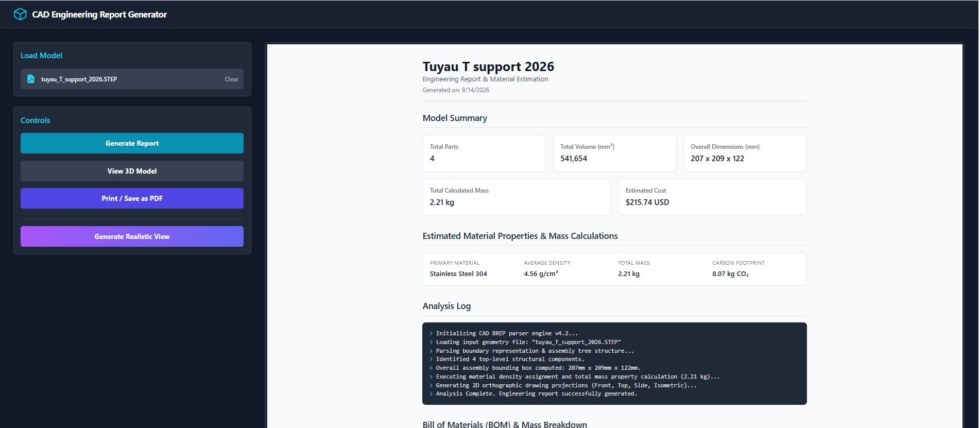Click Print / Save as PDF
Screen dimensions: 980x428
click(132, 198)
